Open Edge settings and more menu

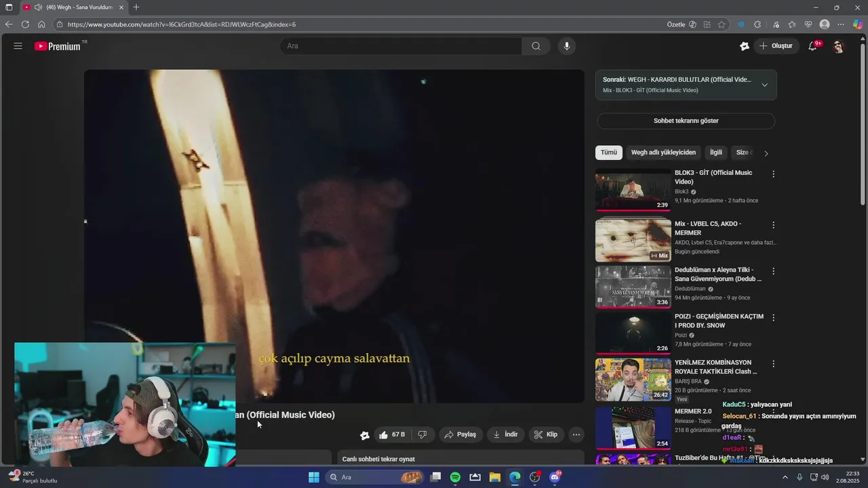pyautogui.click(x=841, y=24)
